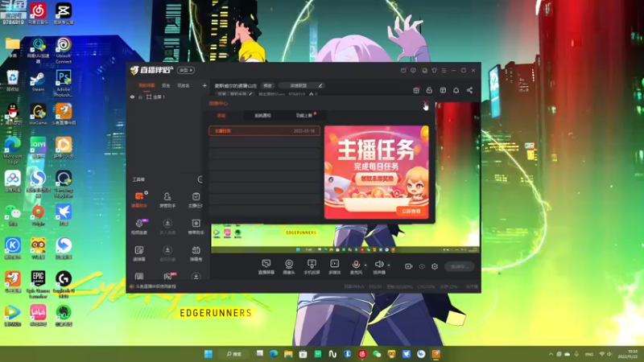Viewport: 644px width, 362px height.
Task: Switch to the second scene tab
Action: (x=166, y=85)
